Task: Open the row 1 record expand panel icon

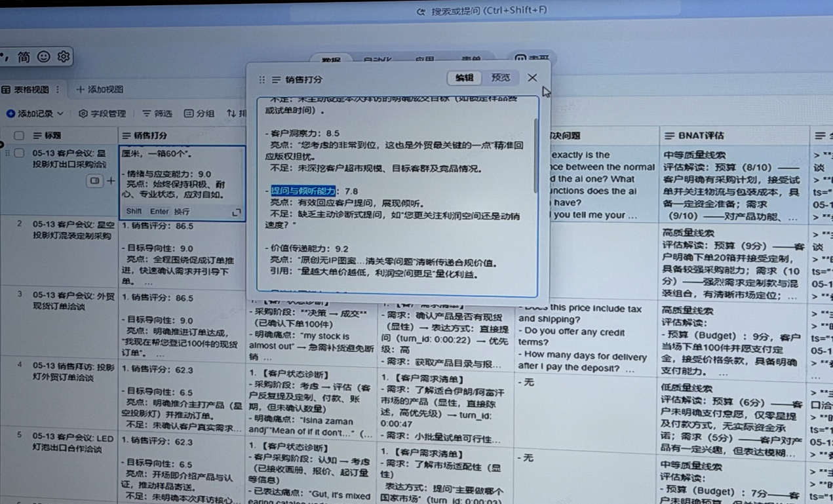Action: (95, 180)
